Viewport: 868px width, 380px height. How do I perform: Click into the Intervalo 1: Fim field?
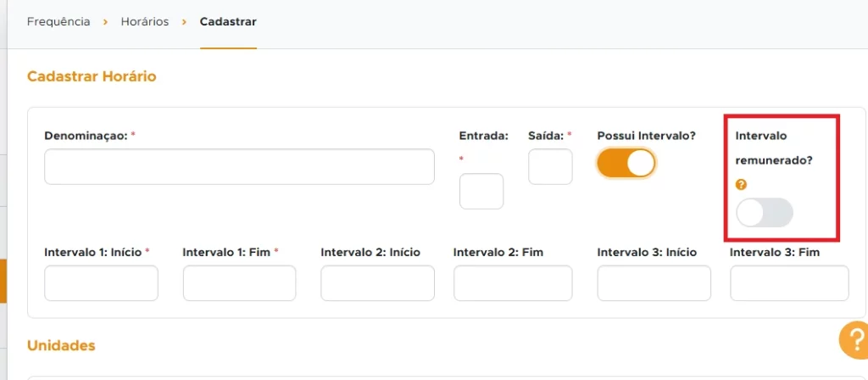[x=239, y=283]
